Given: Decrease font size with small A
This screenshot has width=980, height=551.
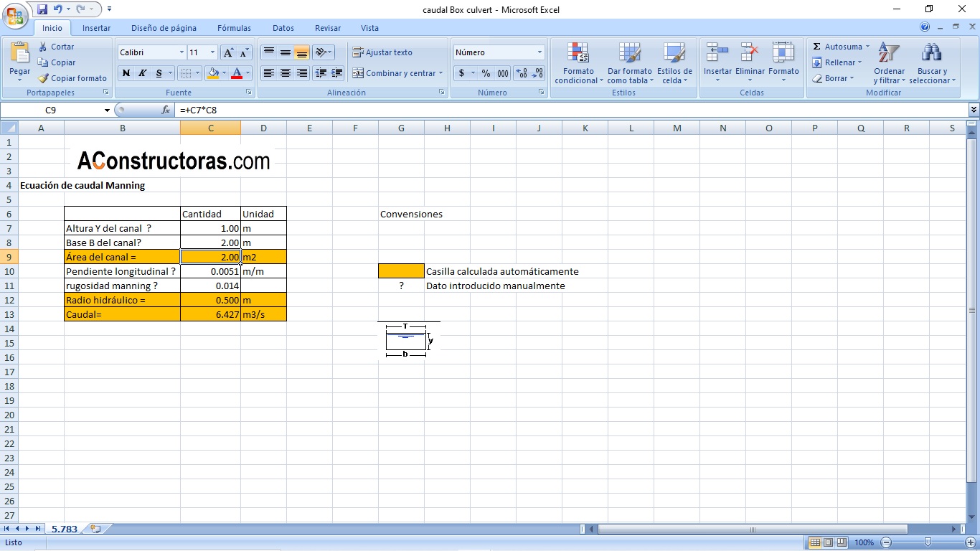Looking at the screenshot, I should [x=244, y=52].
